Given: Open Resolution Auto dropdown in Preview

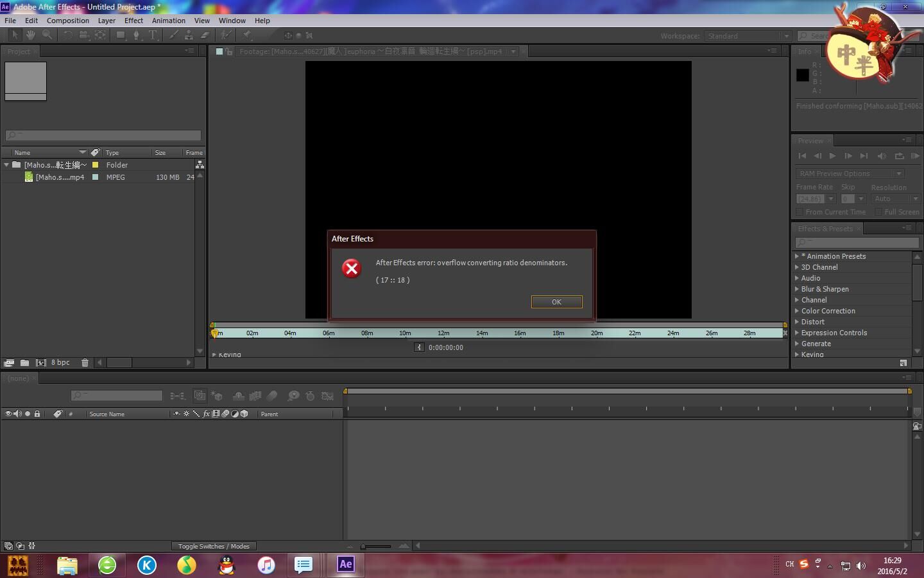Looking at the screenshot, I should point(896,199).
